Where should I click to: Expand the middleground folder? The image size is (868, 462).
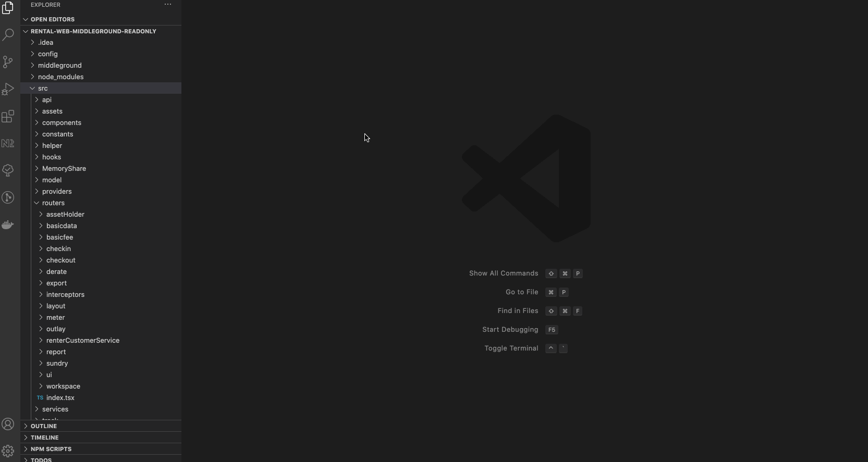(101, 66)
